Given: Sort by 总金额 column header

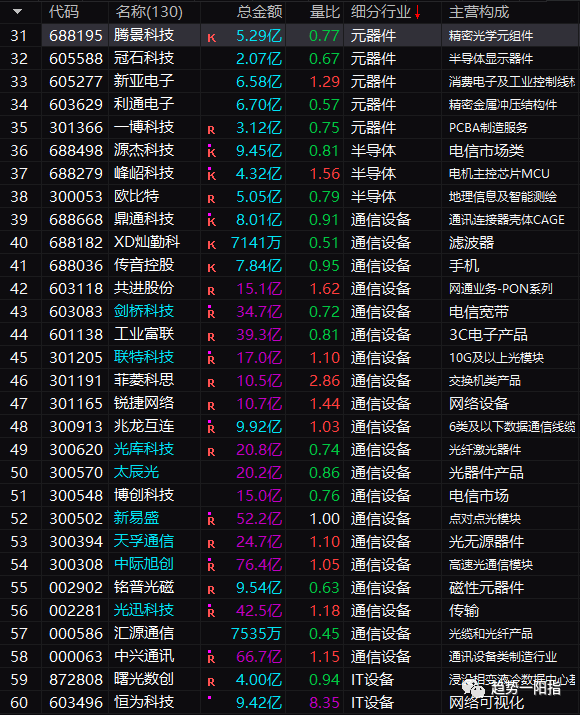Looking at the screenshot, I should (259, 12).
